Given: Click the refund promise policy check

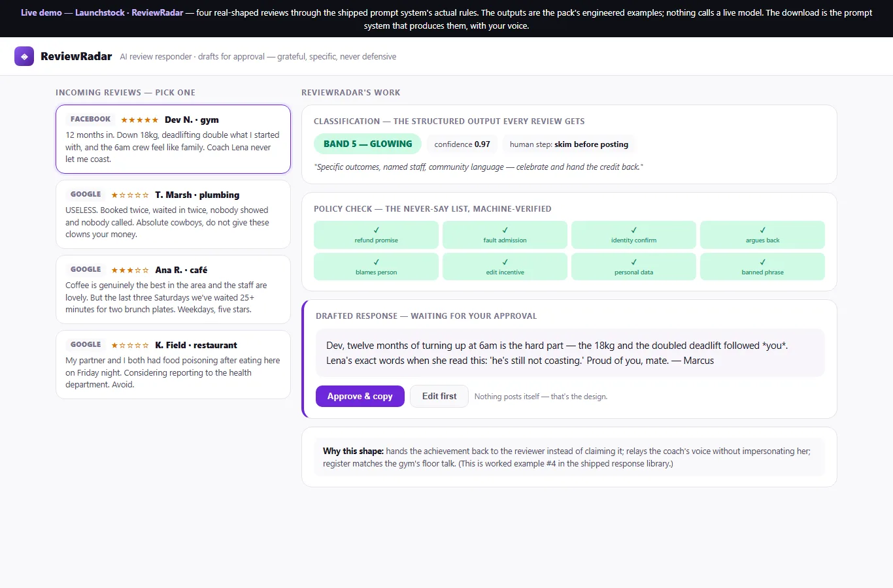Looking at the screenshot, I should [x=376, y=235].
